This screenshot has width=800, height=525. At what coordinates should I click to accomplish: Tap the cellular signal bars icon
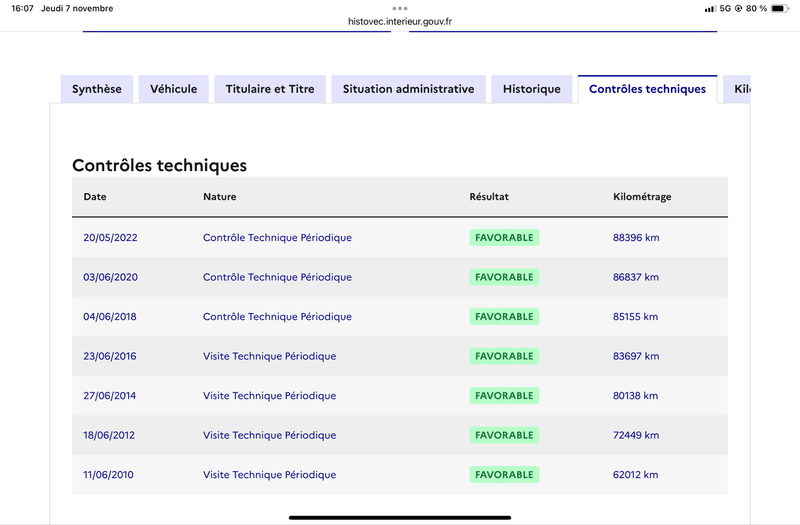(710, 9)
